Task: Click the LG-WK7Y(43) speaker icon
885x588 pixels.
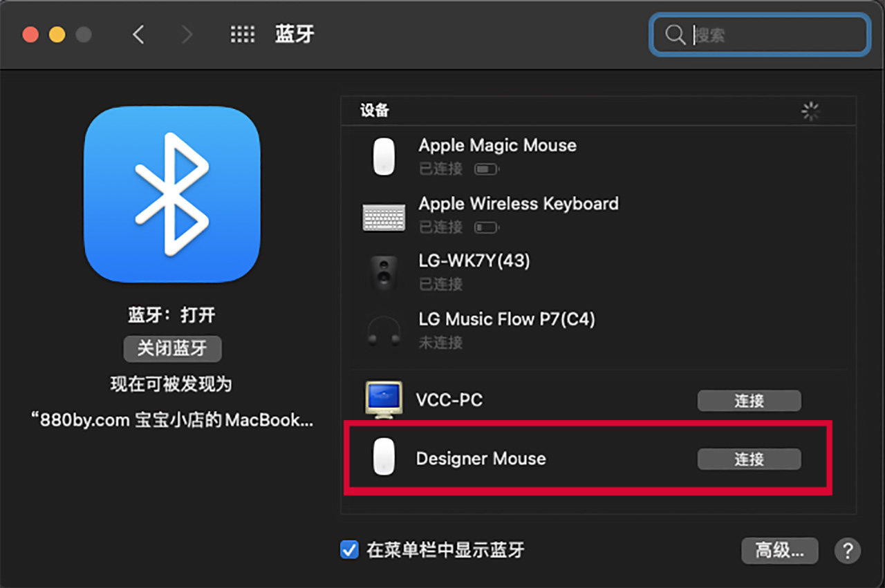Action: 384,272
